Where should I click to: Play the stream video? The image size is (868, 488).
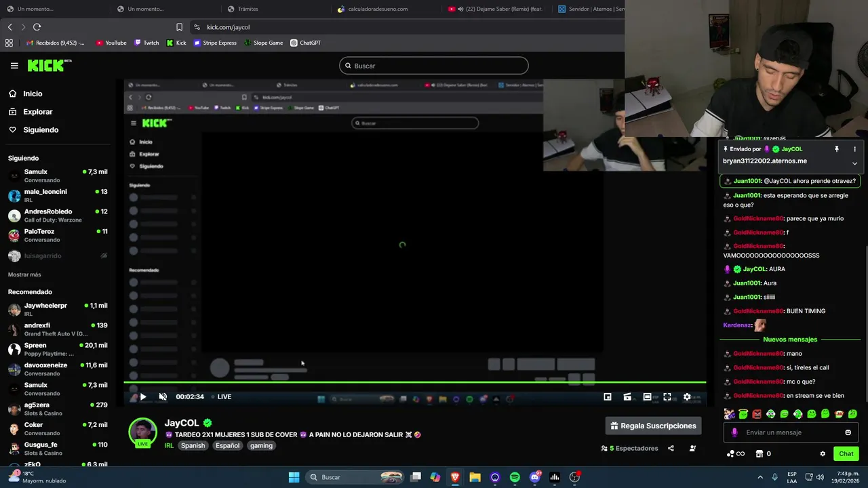pos(143,396)
